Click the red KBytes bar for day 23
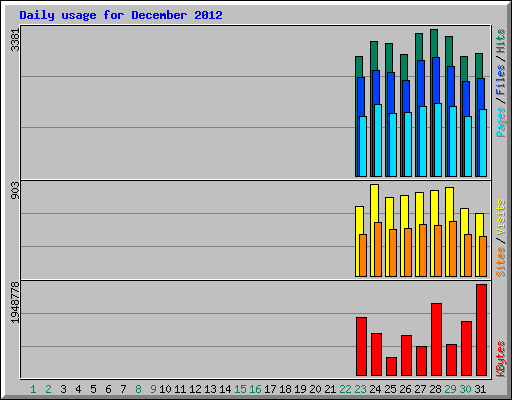Image resolution: width=512 pixels, height=400 pixels. 361,347
